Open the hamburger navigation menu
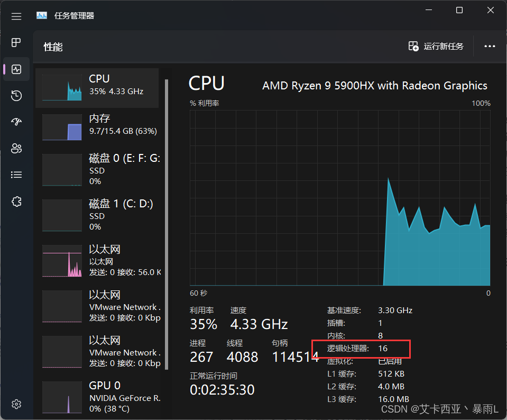This screenshot has height=420, width=507. coord(16,16)
